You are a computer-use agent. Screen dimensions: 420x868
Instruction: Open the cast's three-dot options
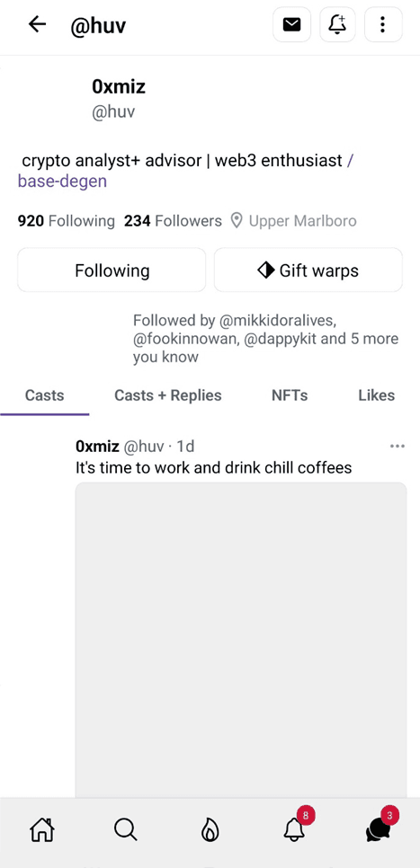[x=398, y=447]
